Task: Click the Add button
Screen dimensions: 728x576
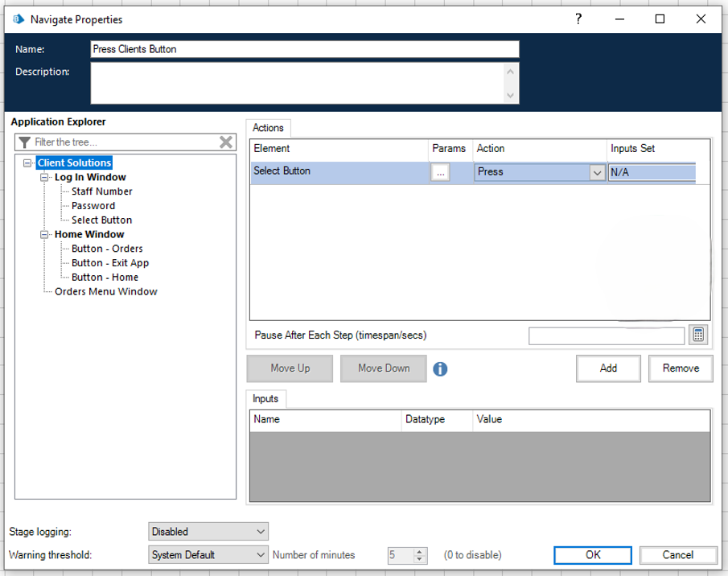Action: 608,368
